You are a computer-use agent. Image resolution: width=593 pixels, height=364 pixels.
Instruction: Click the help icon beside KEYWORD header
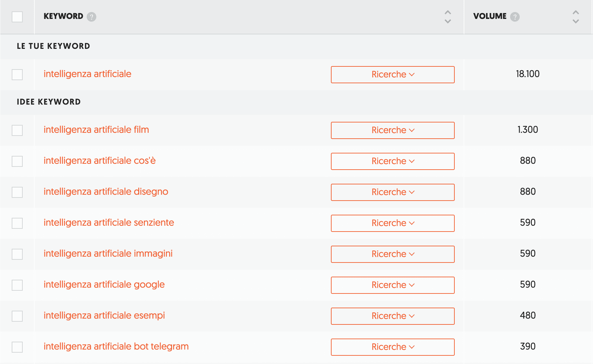[x=91, y=17]
